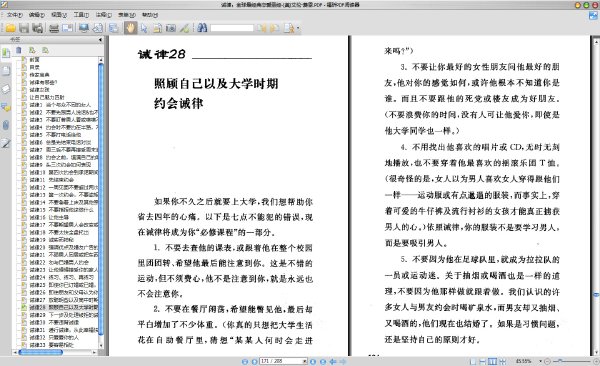The height and width of the screenshot is (366, 600).
Task: Click the previous view blue arrow
Action: (x=333, y=361)
